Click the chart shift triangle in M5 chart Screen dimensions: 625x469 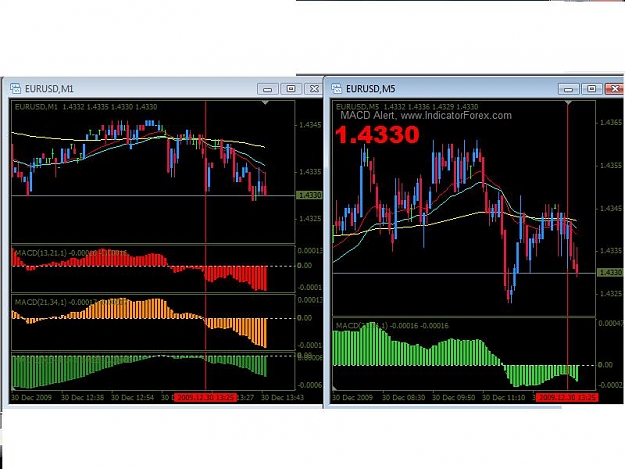coord(569,103)
